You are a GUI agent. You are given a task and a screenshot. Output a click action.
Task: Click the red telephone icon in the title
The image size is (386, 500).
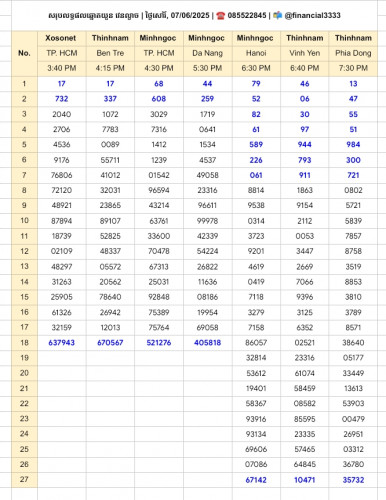221,15
